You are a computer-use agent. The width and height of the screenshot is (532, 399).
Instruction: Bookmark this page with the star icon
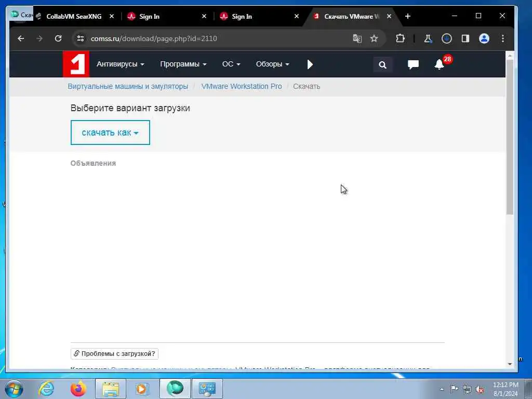pyautogui.click(x=374, y=38)
